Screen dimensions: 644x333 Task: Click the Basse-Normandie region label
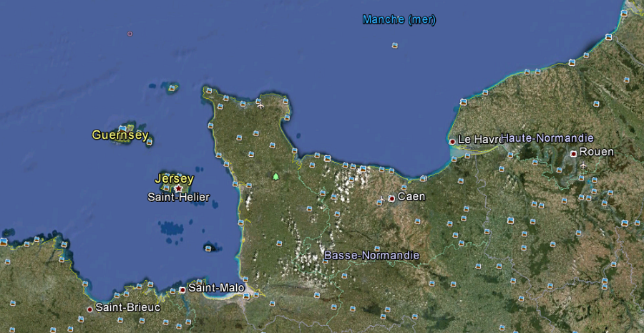tap(371, 255)
